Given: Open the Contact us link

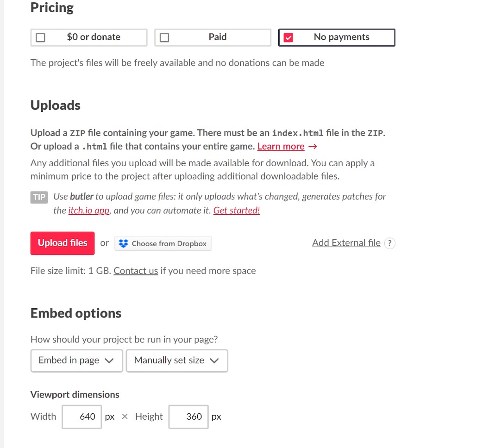Looking at the screenshot, I should (136, 271).
